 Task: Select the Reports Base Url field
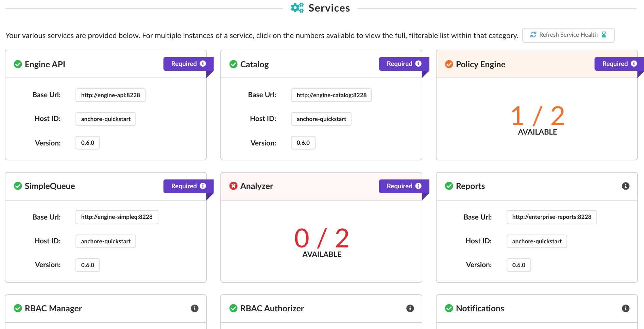pyautogui.click(x=551, y=217)
